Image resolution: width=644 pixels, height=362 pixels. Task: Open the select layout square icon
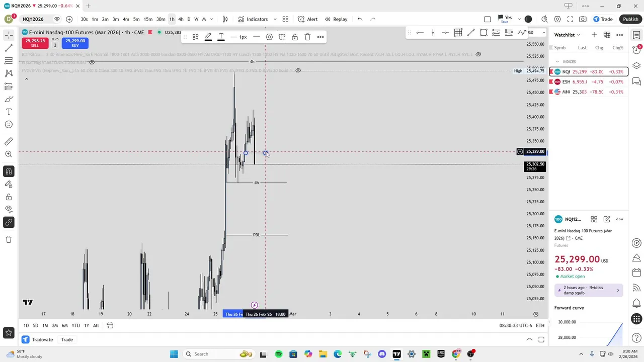coord(488,19)
